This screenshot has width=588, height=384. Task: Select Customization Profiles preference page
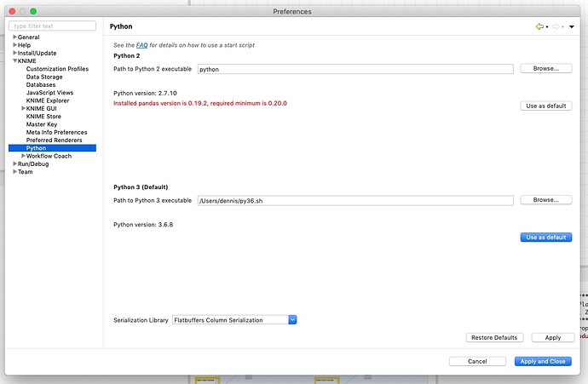click(x=57, y=69)
